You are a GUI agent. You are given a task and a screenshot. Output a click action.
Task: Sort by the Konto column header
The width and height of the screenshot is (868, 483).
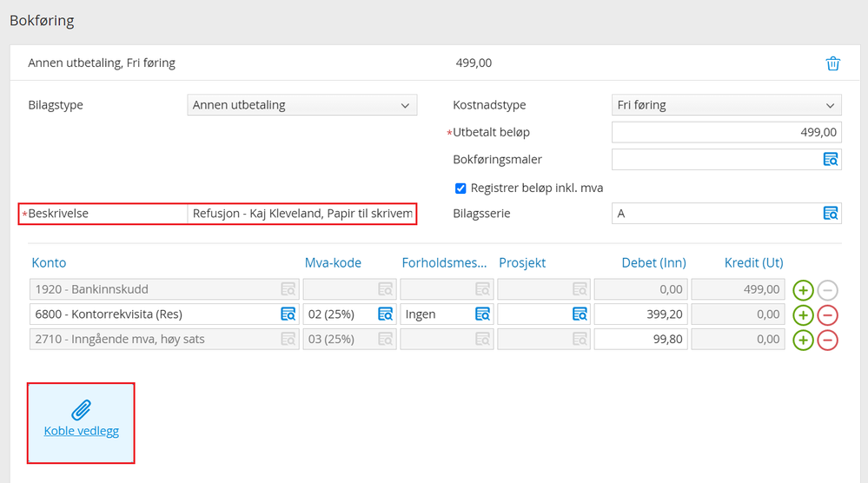click(49, 263)
